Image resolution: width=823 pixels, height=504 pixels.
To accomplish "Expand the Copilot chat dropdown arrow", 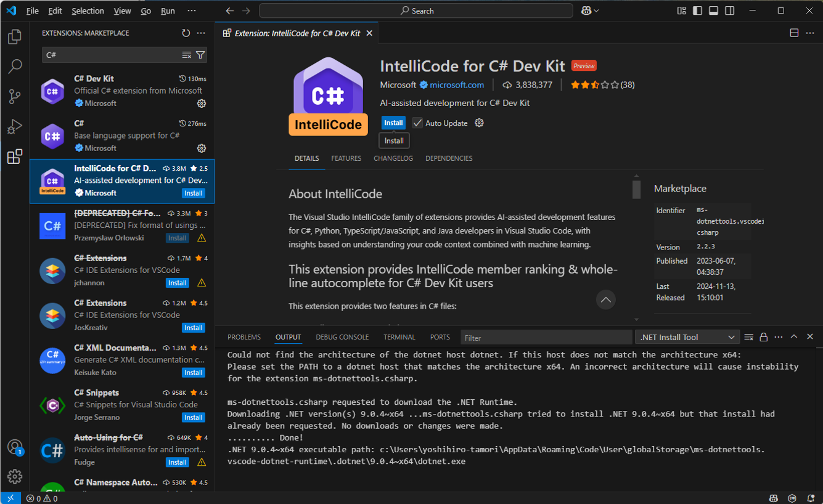I will [x=596, y=11].
